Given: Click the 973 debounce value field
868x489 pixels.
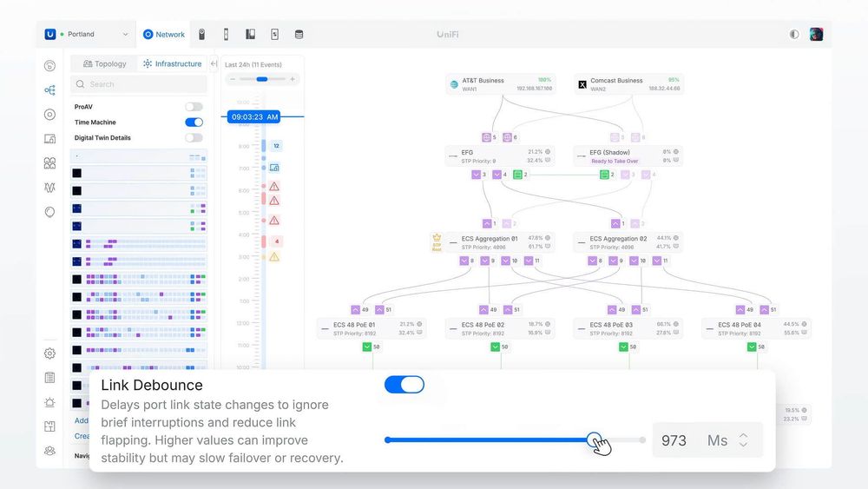Looking at the screenshot, I should (x=674, y=440).
